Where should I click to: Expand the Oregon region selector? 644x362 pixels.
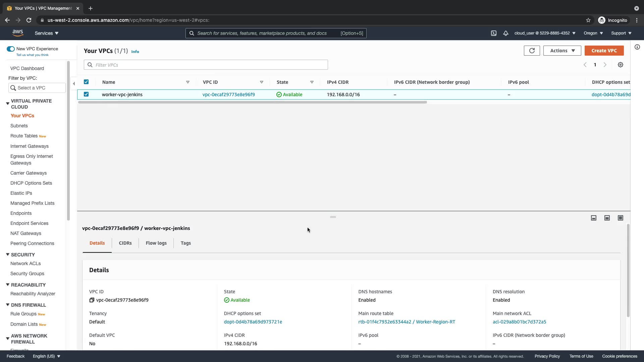point(593,33)
